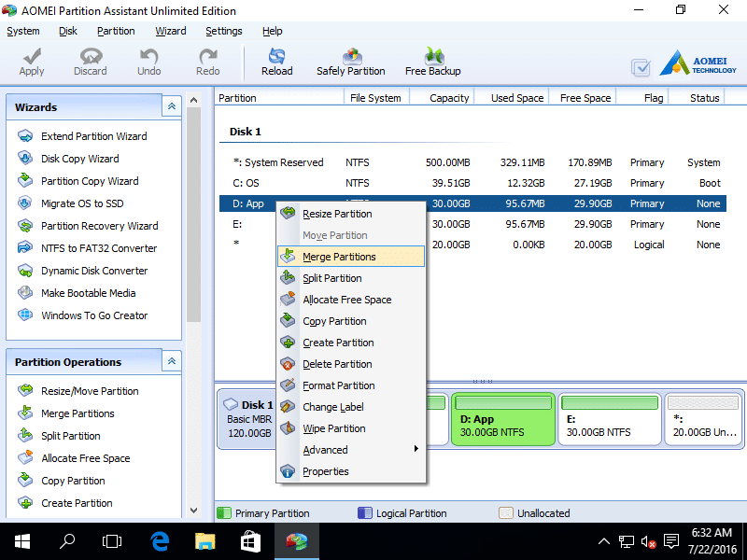The width and height of the screenshot is (747, 560).
Task: Start the Extend Partition Wizard
Action: pyautogui.click(x=82, y=136)
